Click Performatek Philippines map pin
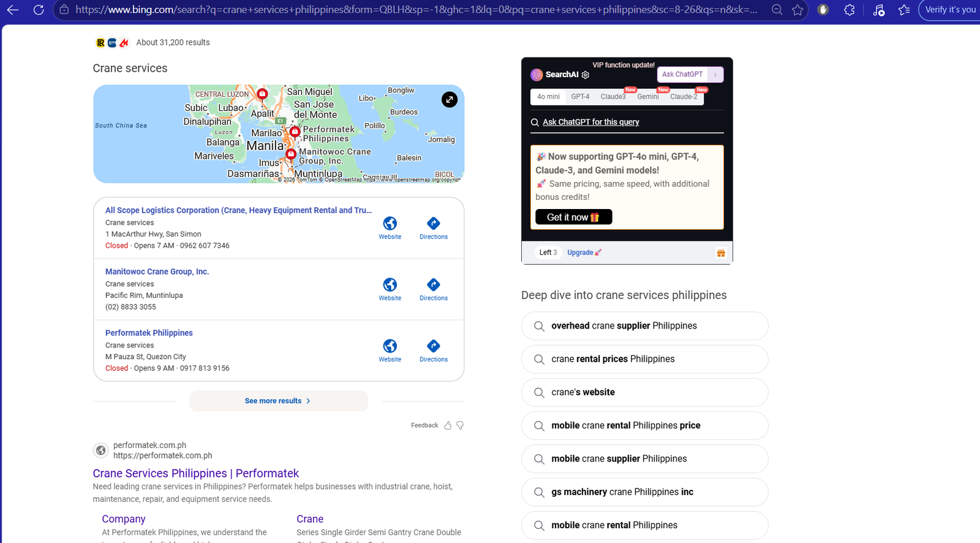 tap(295, 132)
